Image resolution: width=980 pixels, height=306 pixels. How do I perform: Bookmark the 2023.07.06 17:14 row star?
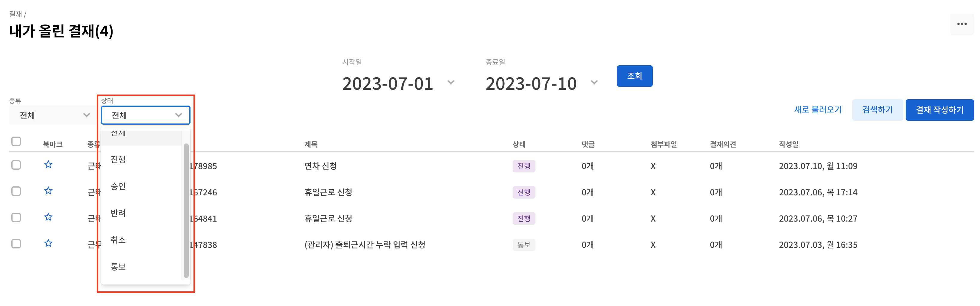click(x=48, y=191)
